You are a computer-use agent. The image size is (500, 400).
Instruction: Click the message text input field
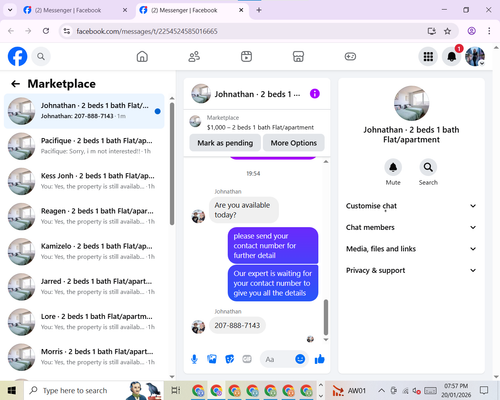[x=277, y=359]
